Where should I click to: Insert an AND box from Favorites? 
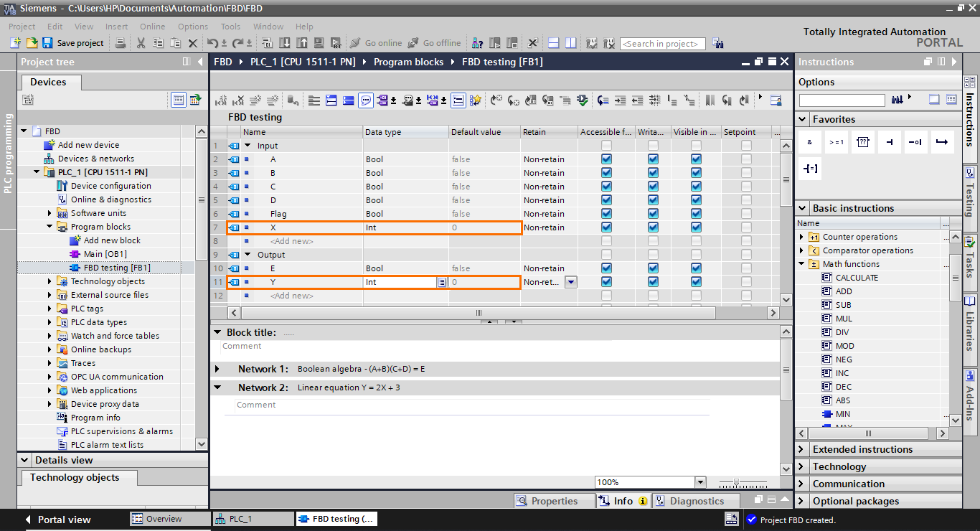pyautogui.click(x=809, y=141)
